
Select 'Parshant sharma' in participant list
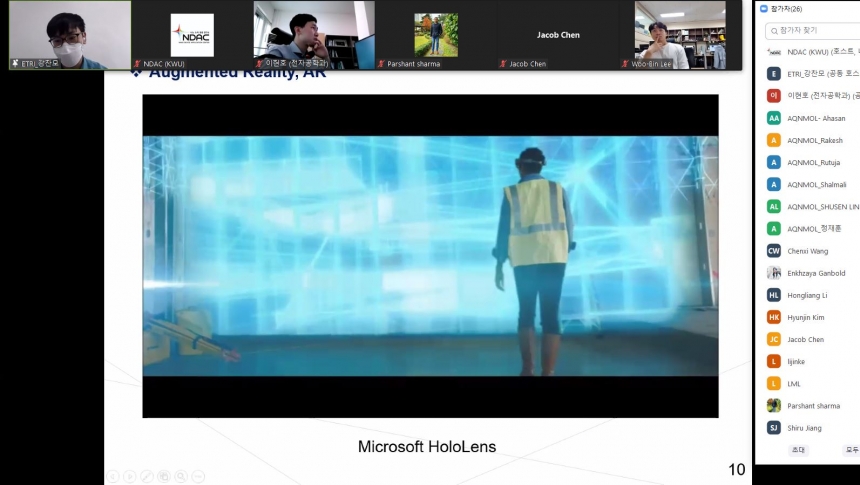[x=813, y=406]
